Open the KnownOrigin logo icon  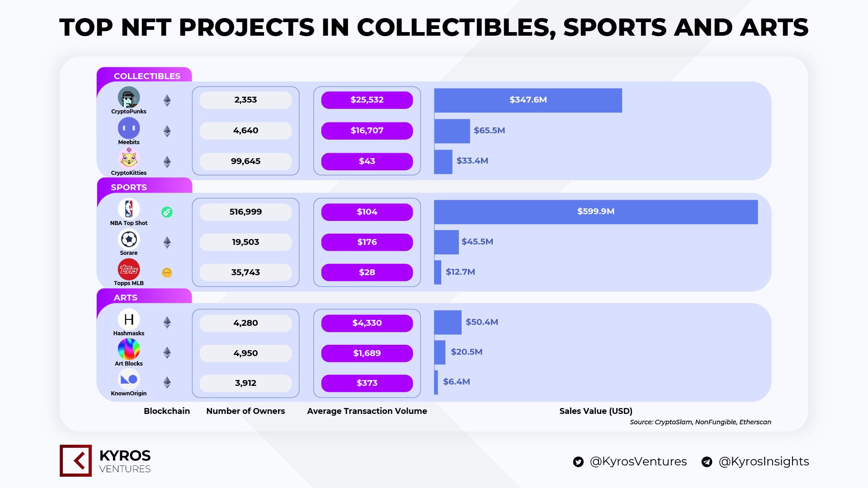(x=129, y=379)
